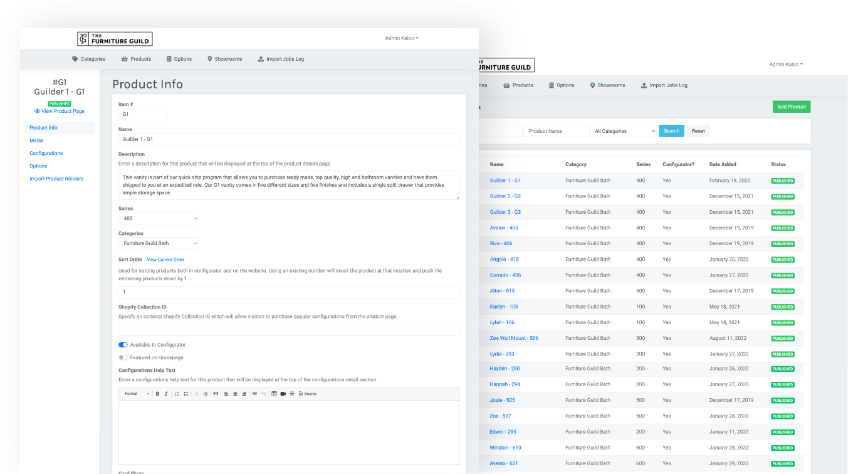This screenshot has width=868, height=474.
Task: Click the increase indent icon
Action: (206, 394)
